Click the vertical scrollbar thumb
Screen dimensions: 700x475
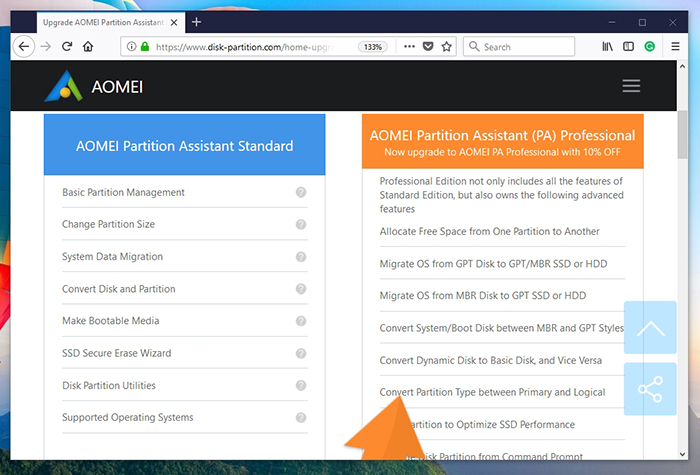(682, 134)
